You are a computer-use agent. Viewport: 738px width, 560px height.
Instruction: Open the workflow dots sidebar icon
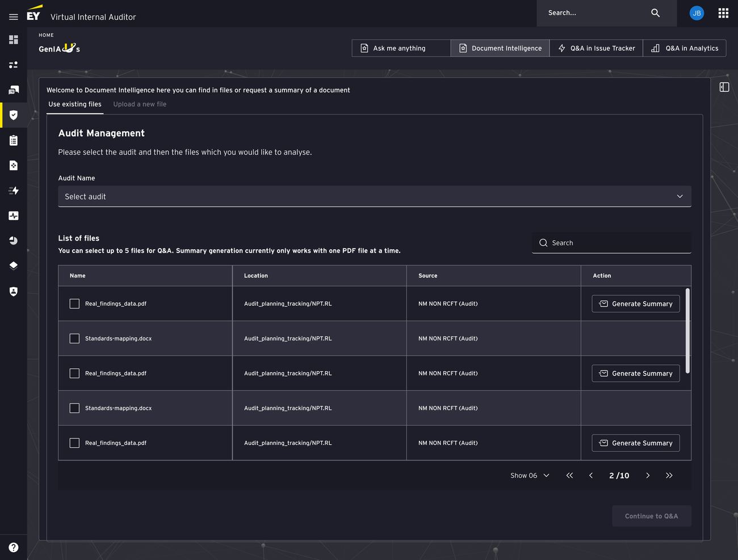pos(14,65)
